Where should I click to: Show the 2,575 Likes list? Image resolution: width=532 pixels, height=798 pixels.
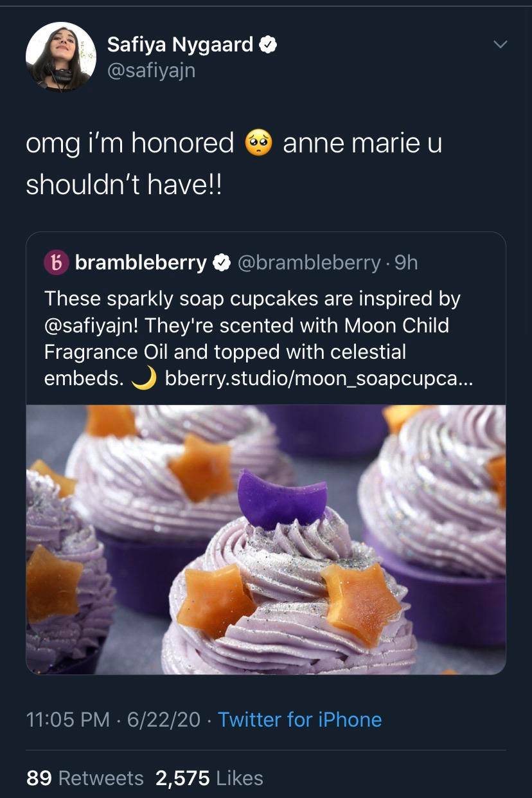[209, 778]
